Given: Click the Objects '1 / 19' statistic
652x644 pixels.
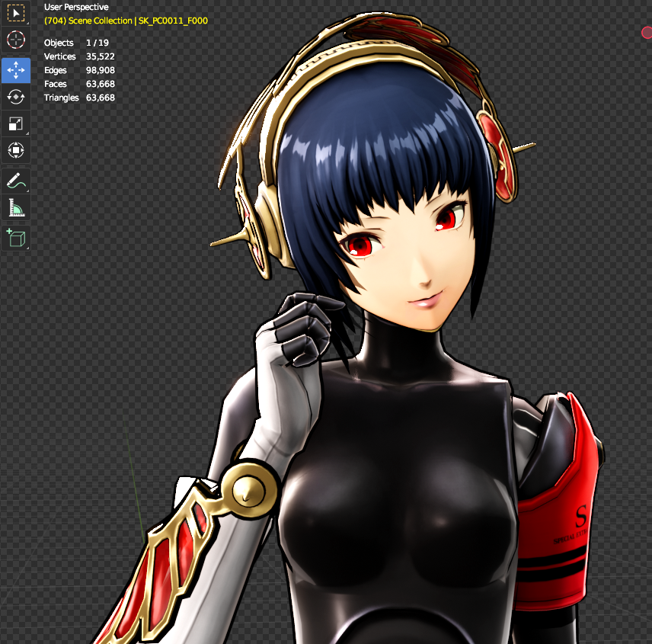Looking at the screenshot, I should (97, 43).
